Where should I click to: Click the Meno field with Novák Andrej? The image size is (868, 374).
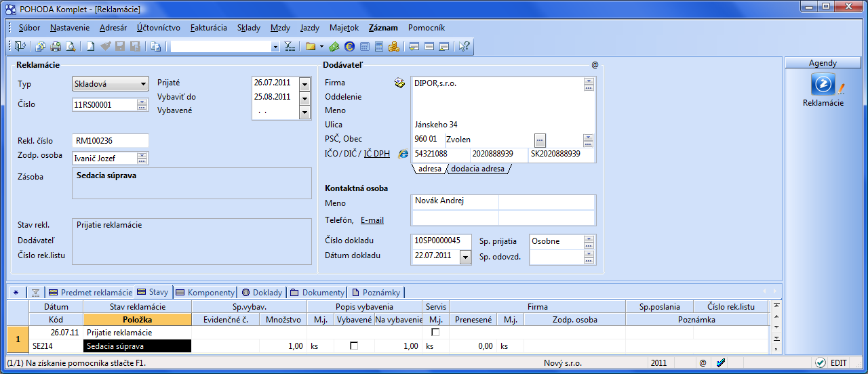455,202
